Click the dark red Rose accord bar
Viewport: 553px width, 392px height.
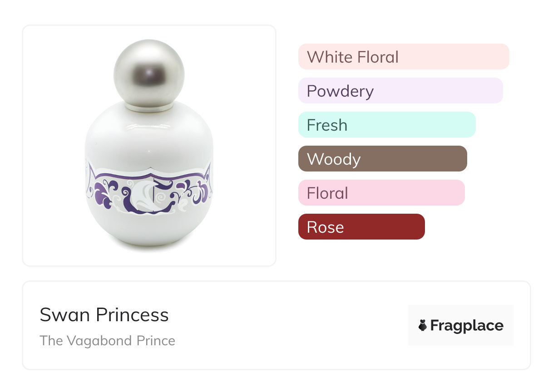pyautogui.click(x=361, y=227)
